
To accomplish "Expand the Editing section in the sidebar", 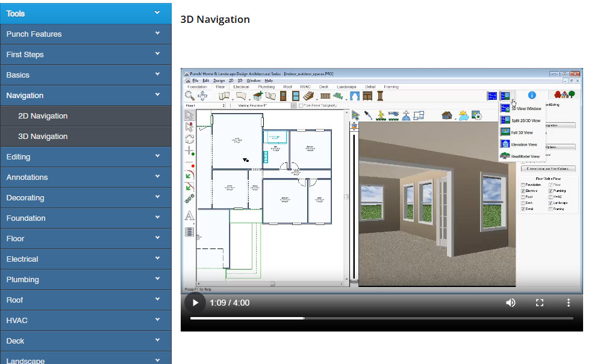I will (86, 157).
